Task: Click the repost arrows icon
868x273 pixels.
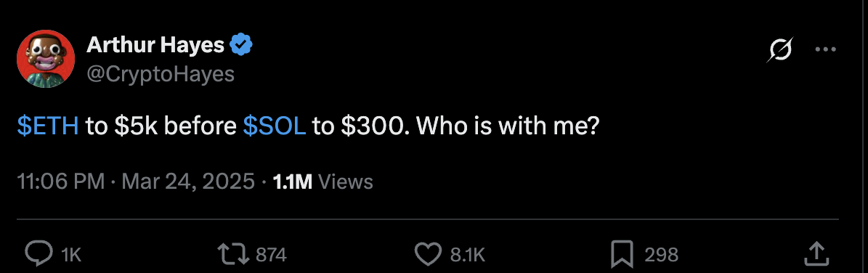Action: 234,254
